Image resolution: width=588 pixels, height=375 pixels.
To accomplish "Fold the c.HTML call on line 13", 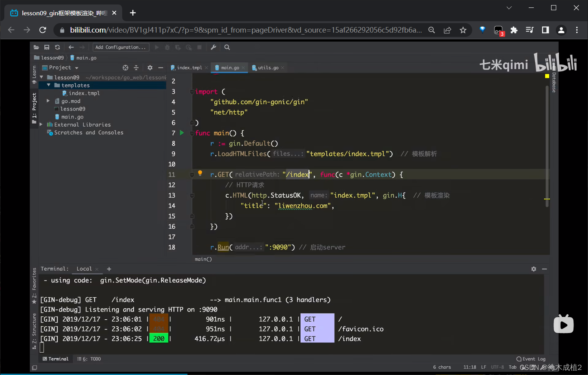I will (x=192, y=195).
